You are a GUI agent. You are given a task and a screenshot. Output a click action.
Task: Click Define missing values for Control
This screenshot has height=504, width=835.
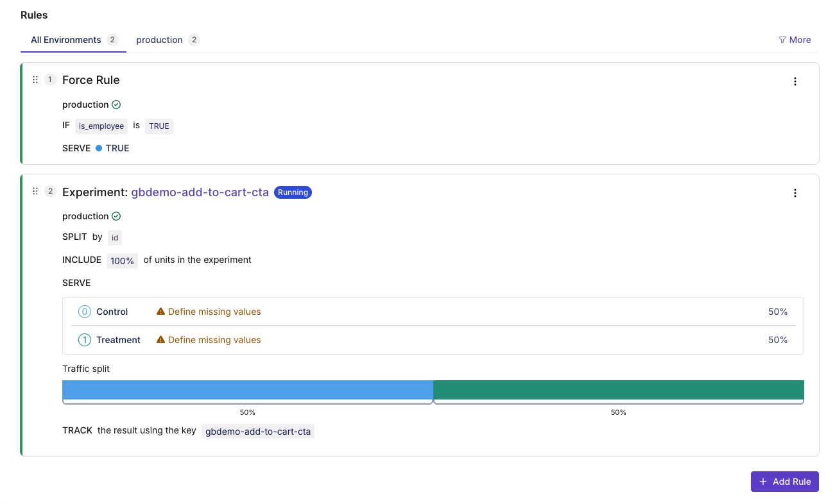click(214, 312)
